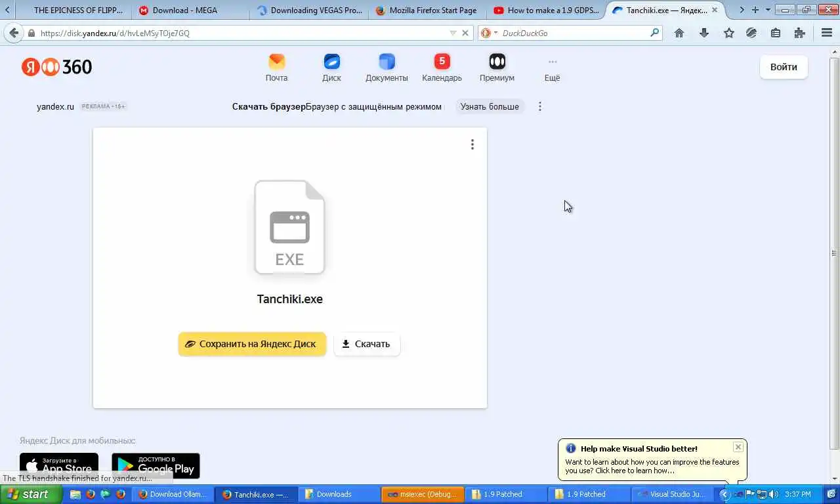Screen dimensions: 840x504
Task: Click the Войти sign-in button
Action: pos(784,67)
